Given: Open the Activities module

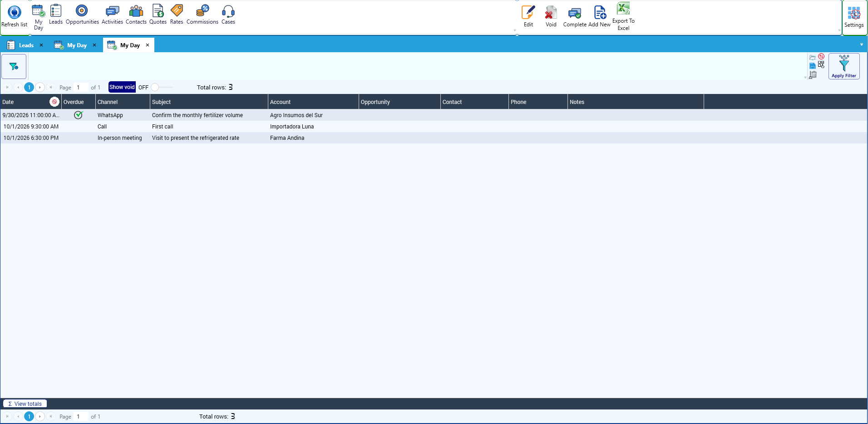Looking at the screenshot, I should (112, 14).
